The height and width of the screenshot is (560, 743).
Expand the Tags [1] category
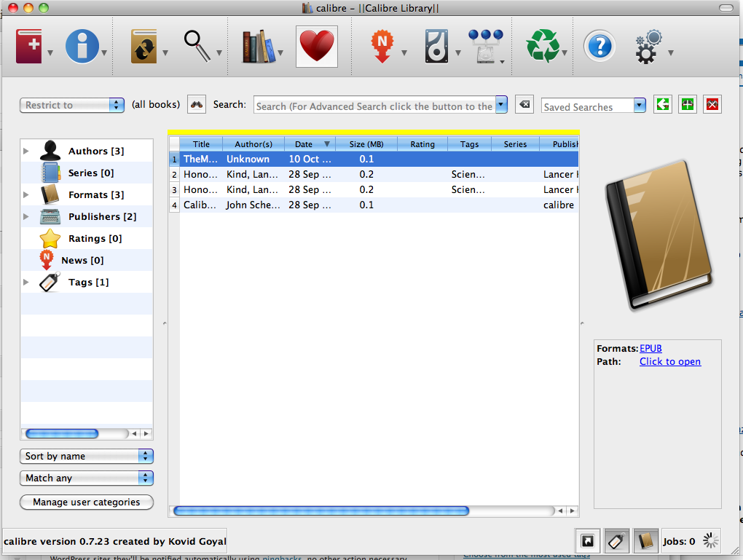point(26,282)
